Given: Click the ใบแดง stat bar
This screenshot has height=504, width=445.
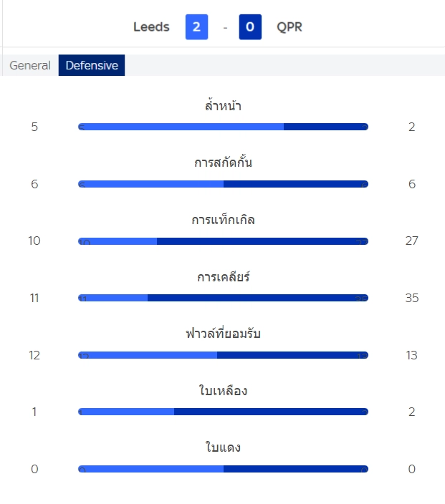Looking at the screenshot, I should 223,469.
